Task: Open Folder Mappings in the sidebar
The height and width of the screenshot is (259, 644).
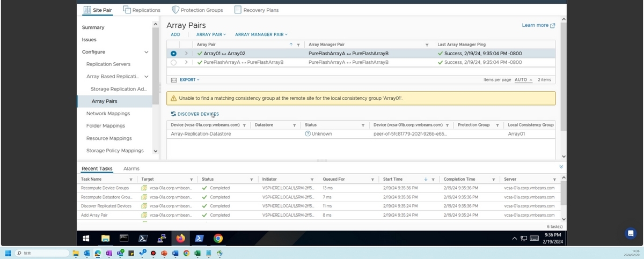Action: (x=106, y=126)
